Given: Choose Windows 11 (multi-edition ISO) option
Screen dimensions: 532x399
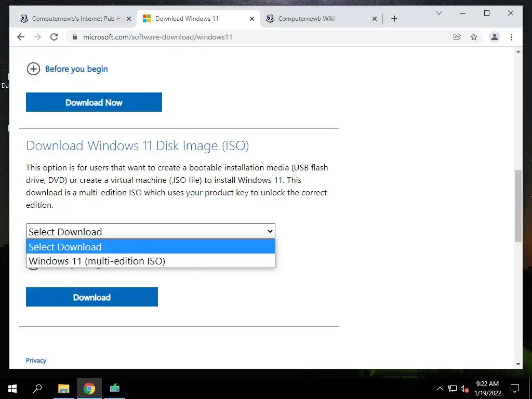Looking at the screenshot, I should pos(151,261).
